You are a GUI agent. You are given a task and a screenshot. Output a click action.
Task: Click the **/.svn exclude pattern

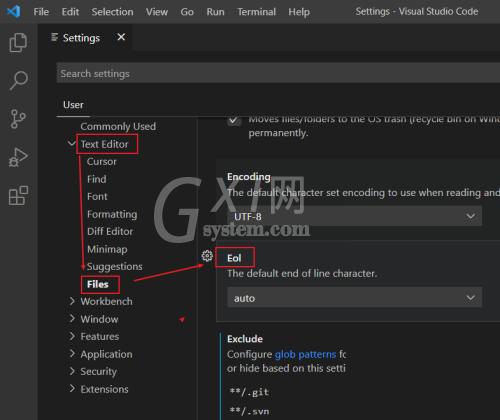[249, 411]
